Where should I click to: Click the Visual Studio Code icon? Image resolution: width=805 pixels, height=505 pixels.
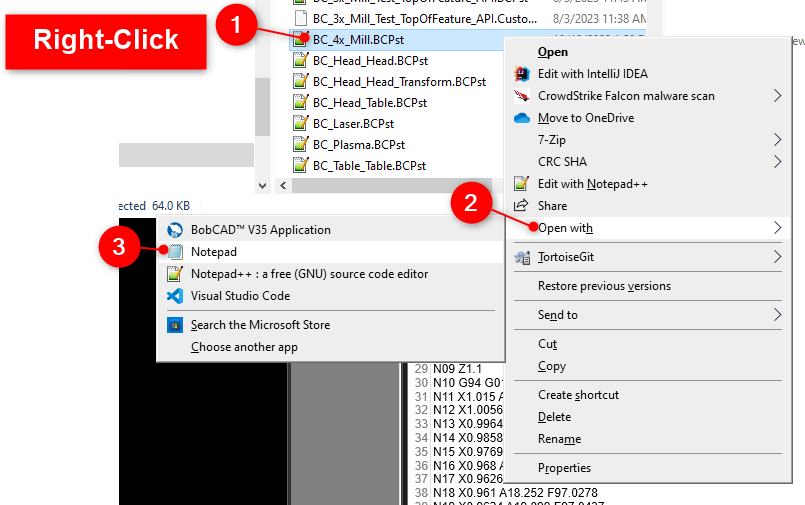click(175, 296)
